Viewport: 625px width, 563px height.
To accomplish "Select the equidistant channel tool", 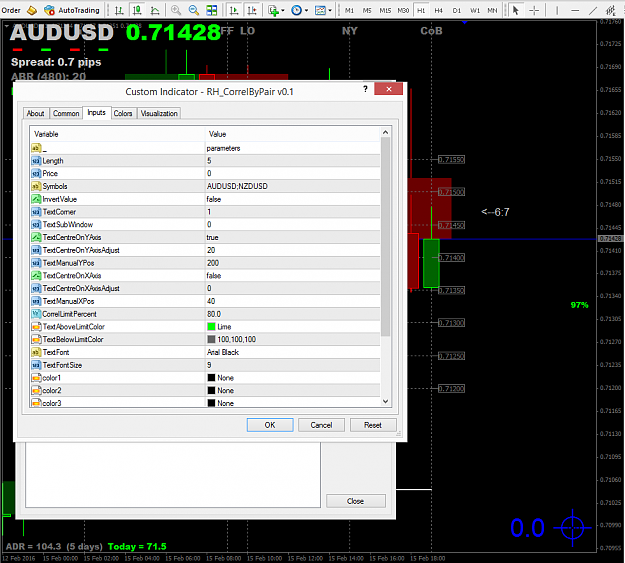I will pyautogui.click(x=611, y=10).
